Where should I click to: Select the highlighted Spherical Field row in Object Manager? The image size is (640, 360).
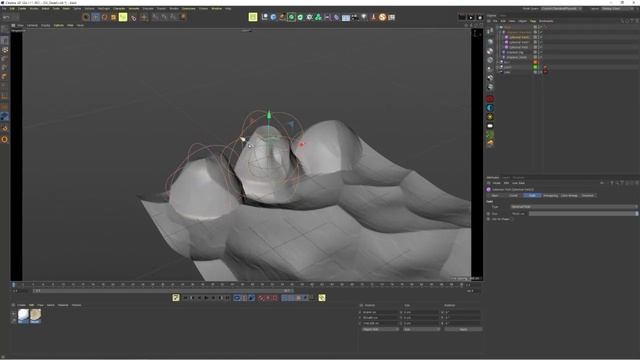point(519,37)
